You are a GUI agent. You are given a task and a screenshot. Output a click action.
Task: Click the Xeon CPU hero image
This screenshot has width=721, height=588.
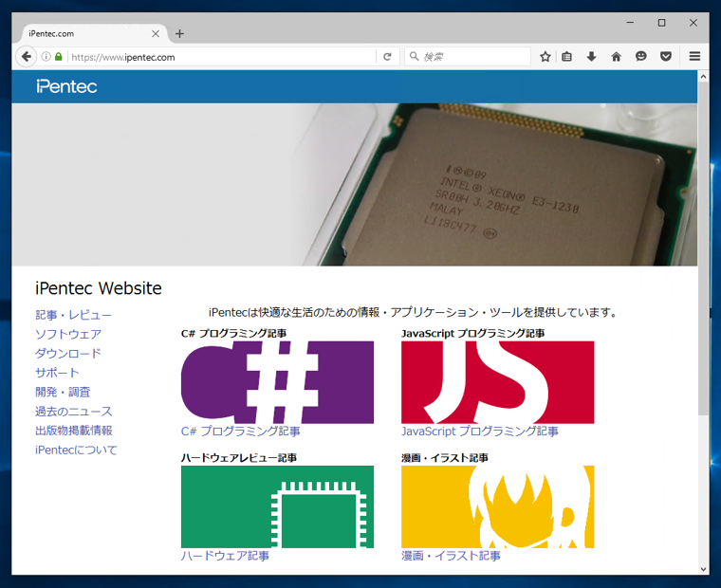click(x=355, y=184)
